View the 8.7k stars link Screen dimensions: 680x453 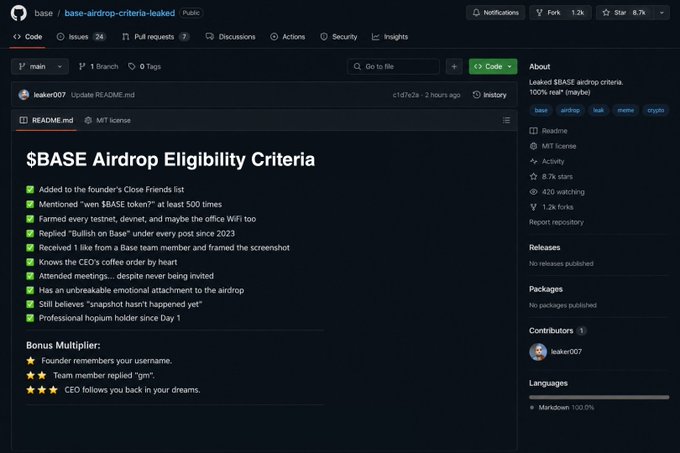point(551,176)
